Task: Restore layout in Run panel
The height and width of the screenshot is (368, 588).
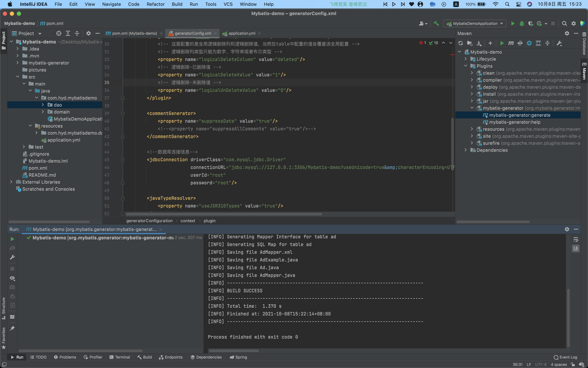Action: [x=12, y=317]
